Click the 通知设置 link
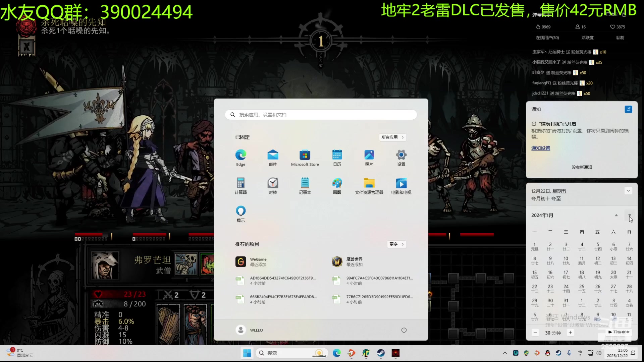The width and height of the screenshot is (644, 362). (x=541, y=148)
